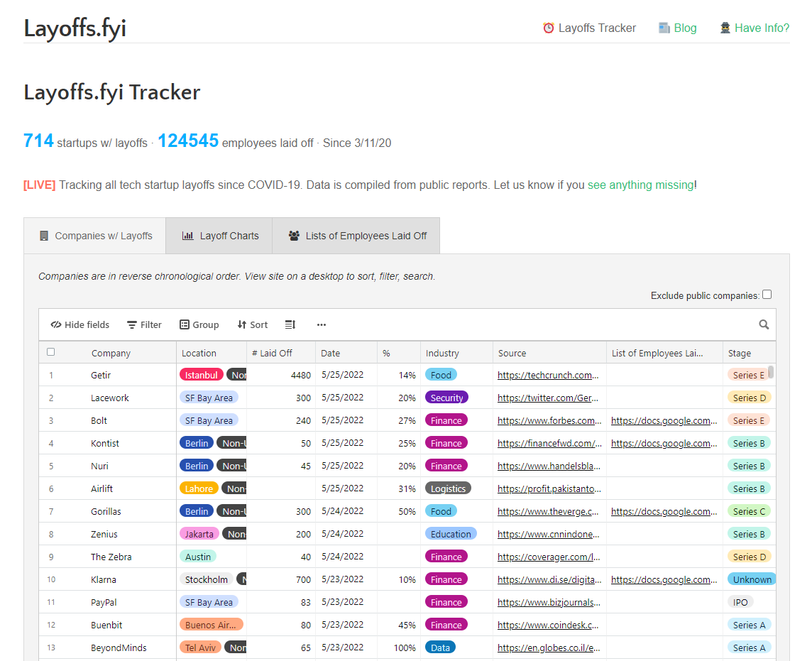
Task: Click the 4480 laid off value for Getir
Action: click(x=301, y=375)
